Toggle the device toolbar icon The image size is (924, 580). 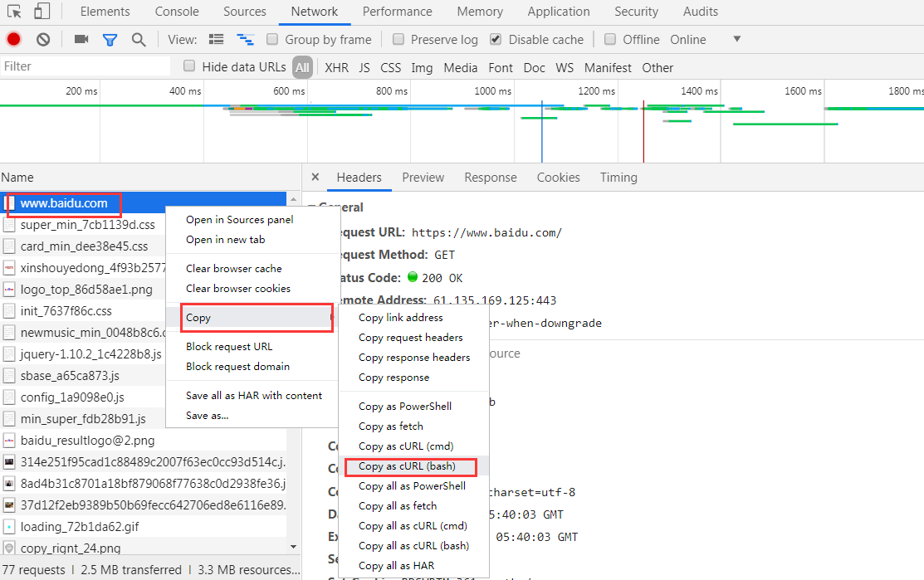42,12
